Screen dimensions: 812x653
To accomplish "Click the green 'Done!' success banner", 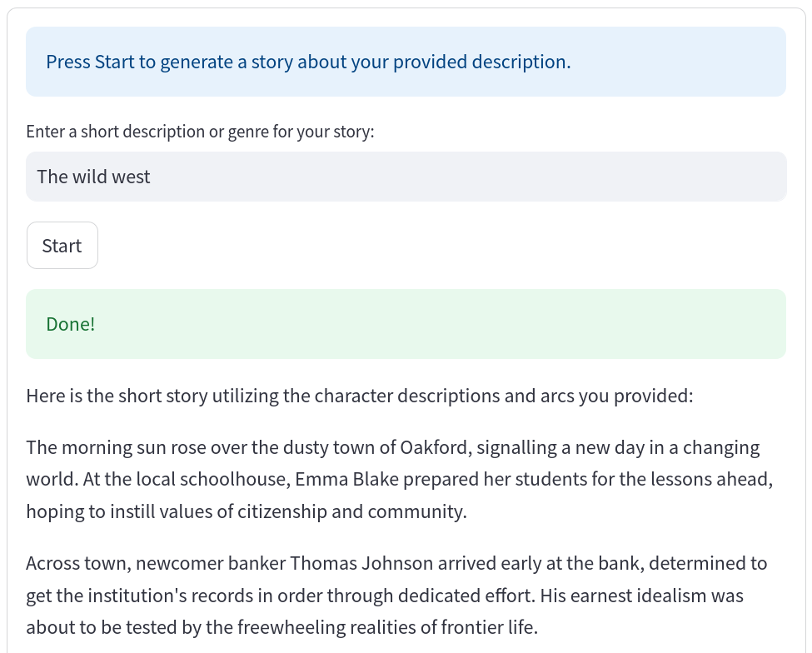I will point(406,324).
